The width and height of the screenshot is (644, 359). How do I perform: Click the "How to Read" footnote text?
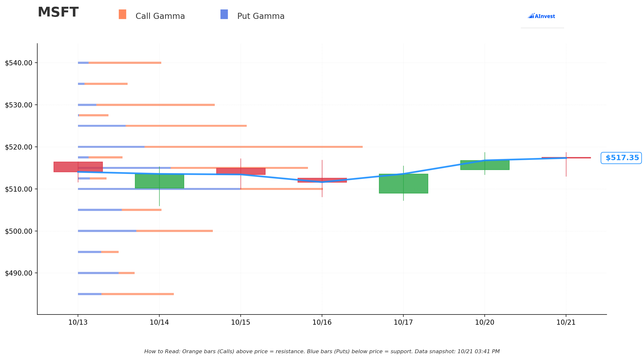[x=322, y=352]
